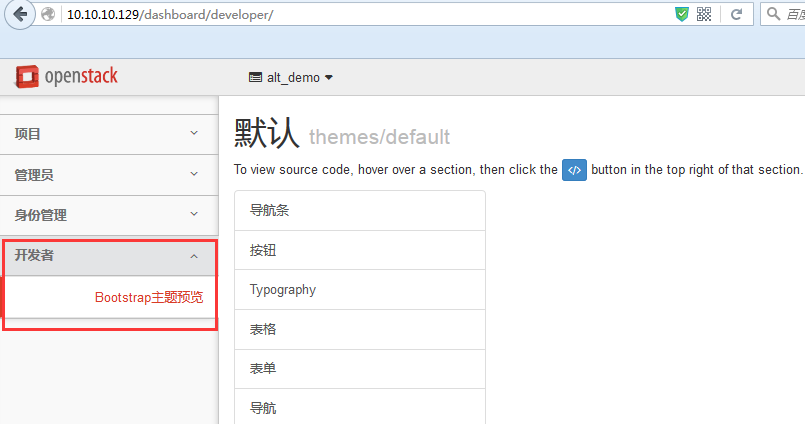
Task: Click the browser back arrow button
Action: click(x=20, y=14)
